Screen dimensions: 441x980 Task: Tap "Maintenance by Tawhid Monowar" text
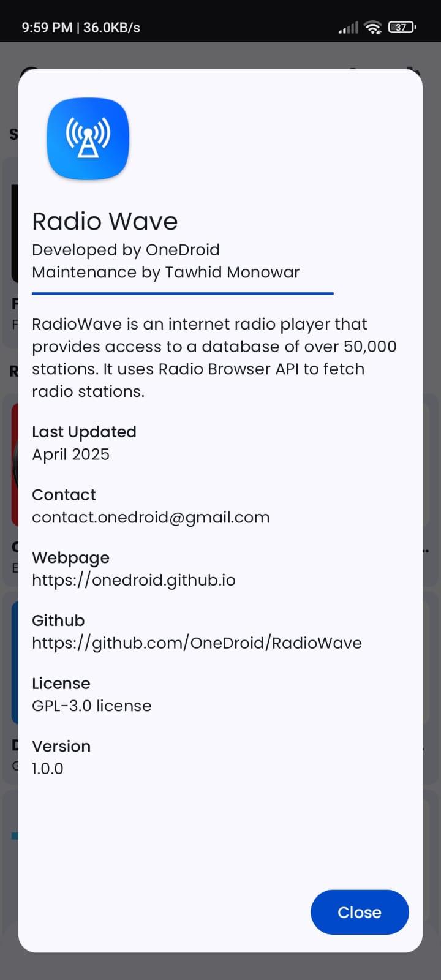point(165,272)
